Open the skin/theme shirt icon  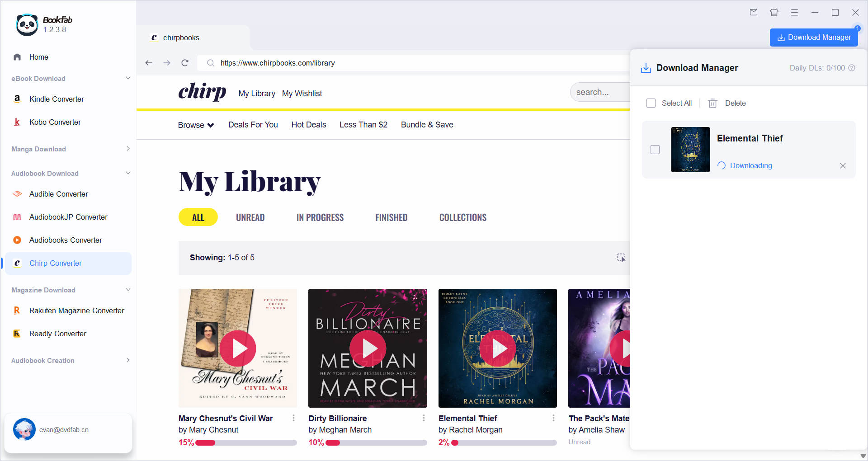[774, 13]
